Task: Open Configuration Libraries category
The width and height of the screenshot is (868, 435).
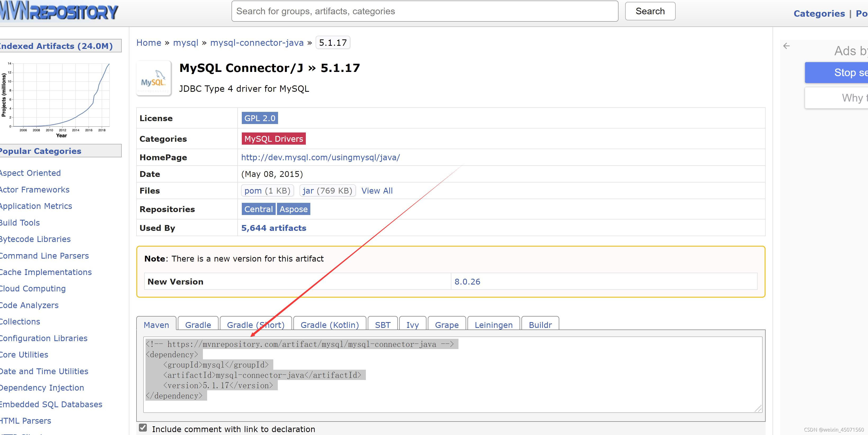Action: 43,338
